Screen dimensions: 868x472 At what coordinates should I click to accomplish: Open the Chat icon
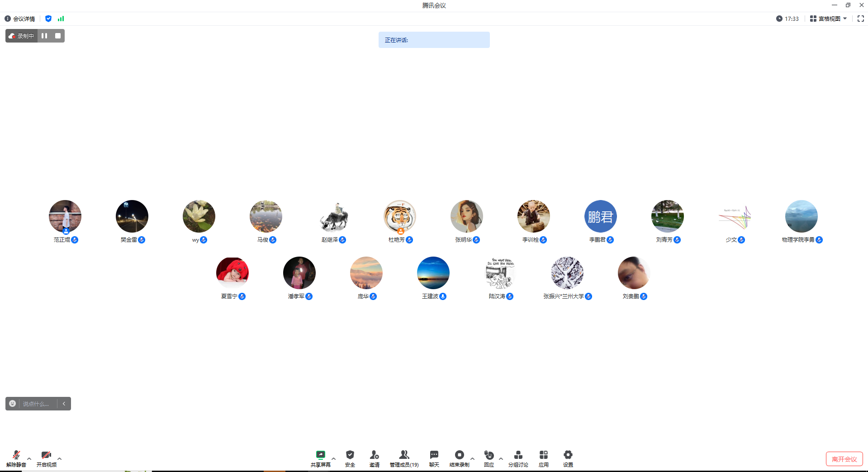[434, 455]
